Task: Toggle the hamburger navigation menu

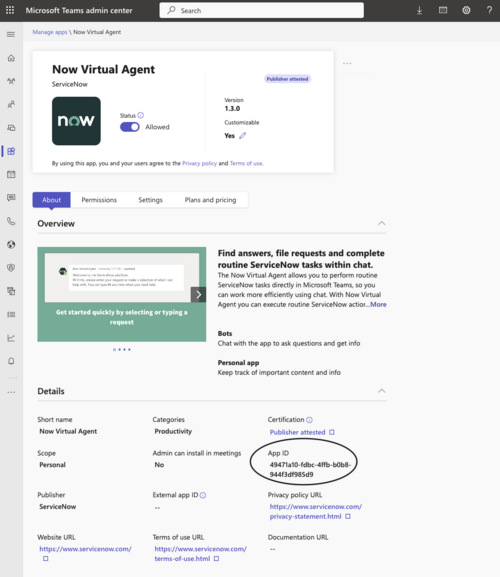Action: [x=11, y=34]
